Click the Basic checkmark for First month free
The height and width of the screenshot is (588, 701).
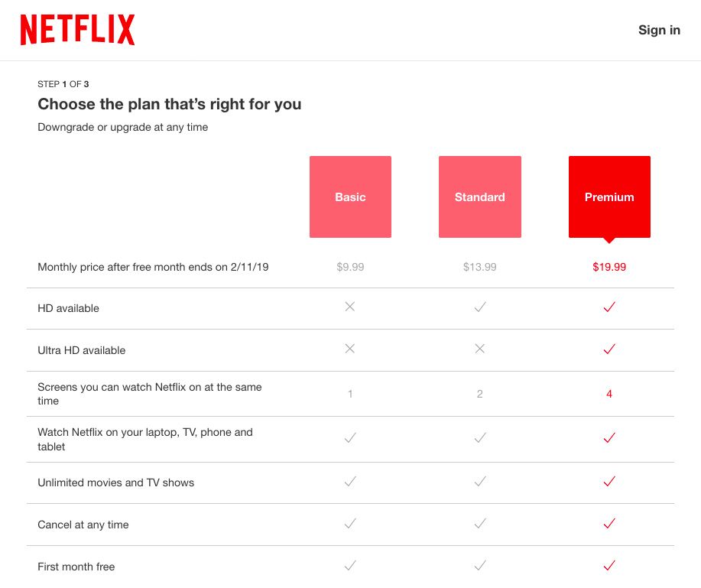pyautogui.click(x=349, y=566)
